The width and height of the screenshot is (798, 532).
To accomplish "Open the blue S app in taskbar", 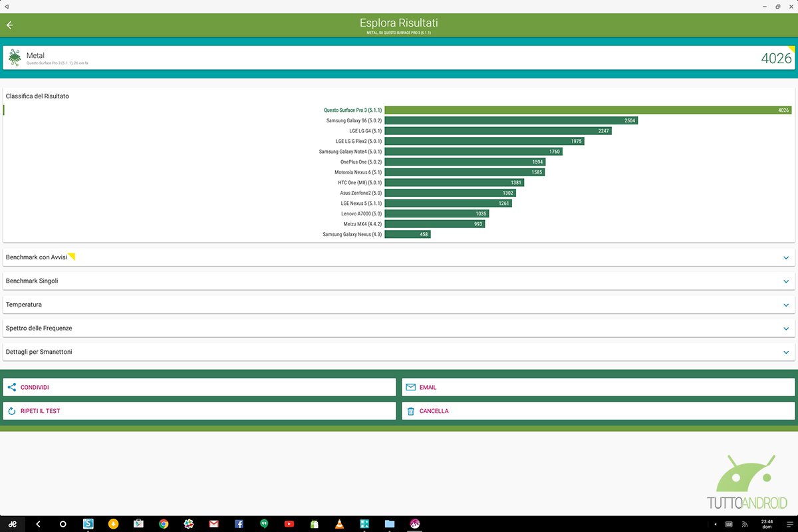I will [x=88, y=524].
